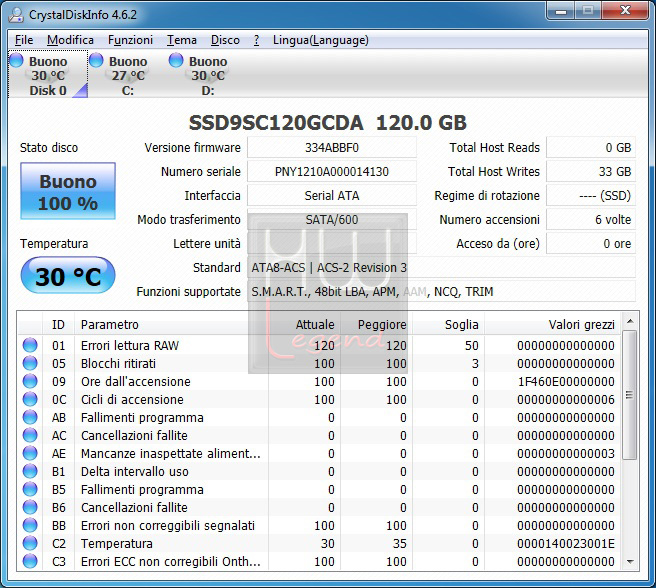Select the Errori lettura RAW row text

(130, 345)
